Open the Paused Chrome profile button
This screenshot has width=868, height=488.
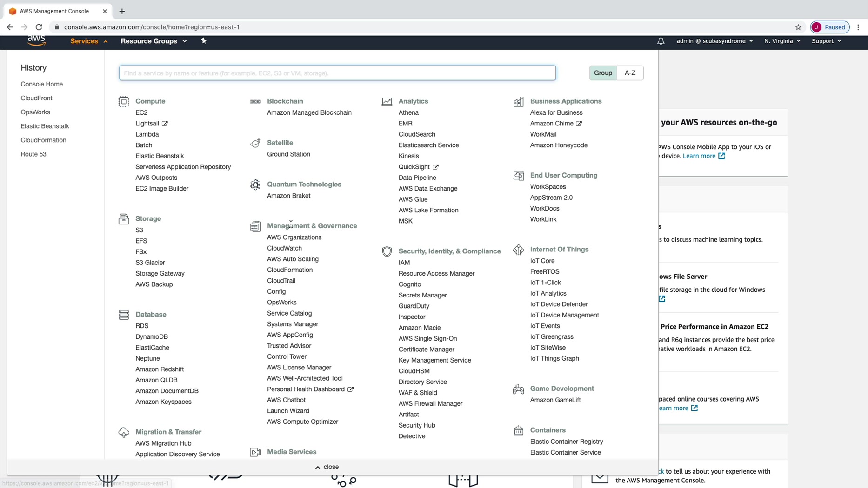pos(830,27)
